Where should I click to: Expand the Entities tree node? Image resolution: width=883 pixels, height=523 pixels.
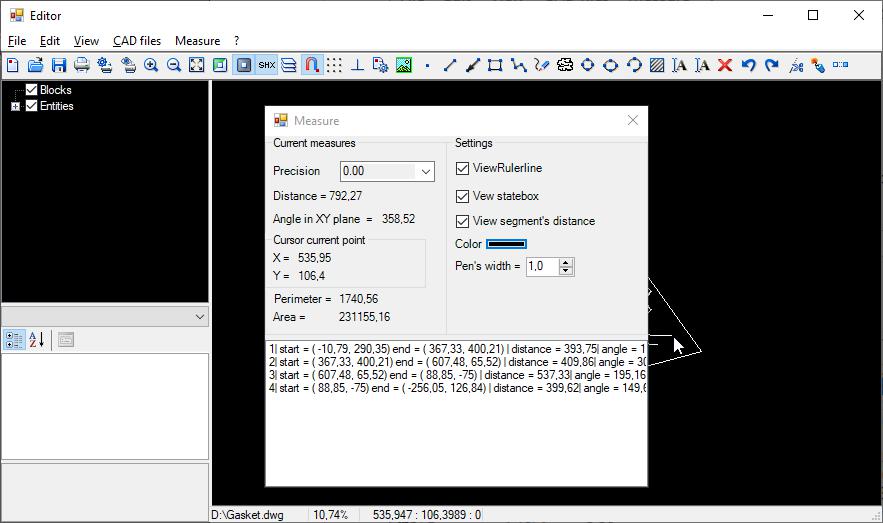[15, 106]
